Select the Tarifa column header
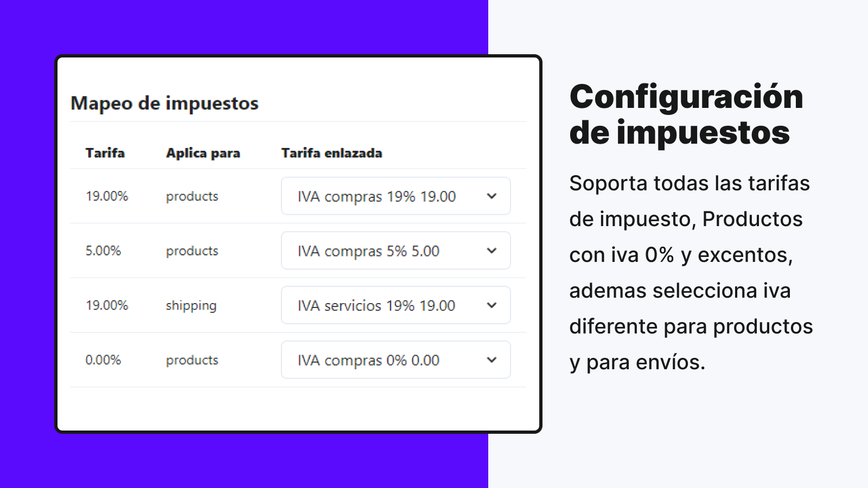The width and height of the screenshot is (868, 488). coord(104,153)
